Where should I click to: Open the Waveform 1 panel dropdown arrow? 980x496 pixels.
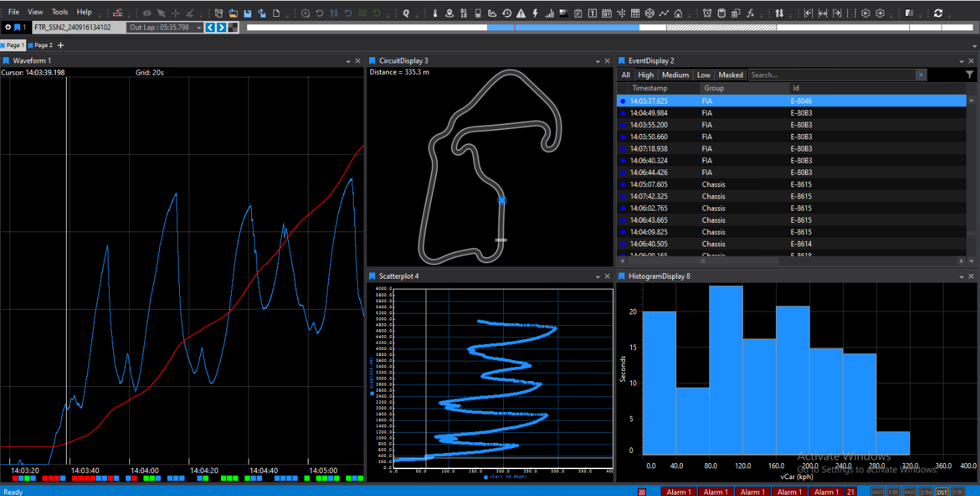pos(347,61)
